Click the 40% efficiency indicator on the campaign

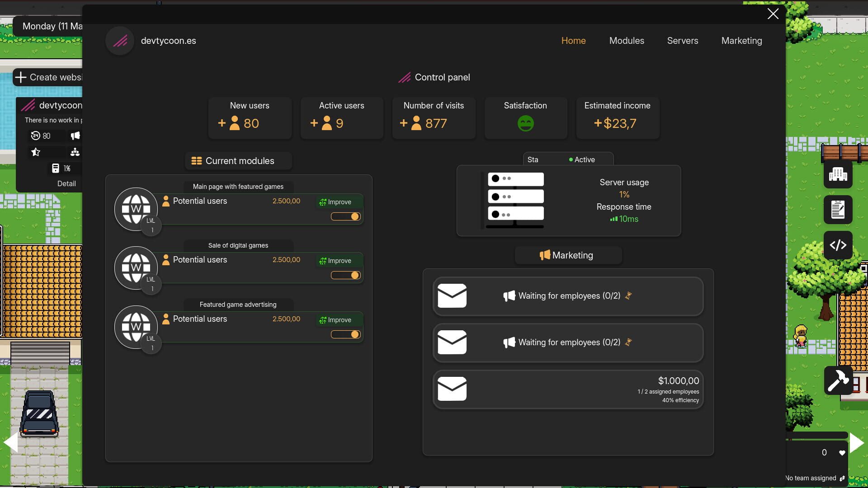pyautogui.click(x=680, y=400)
